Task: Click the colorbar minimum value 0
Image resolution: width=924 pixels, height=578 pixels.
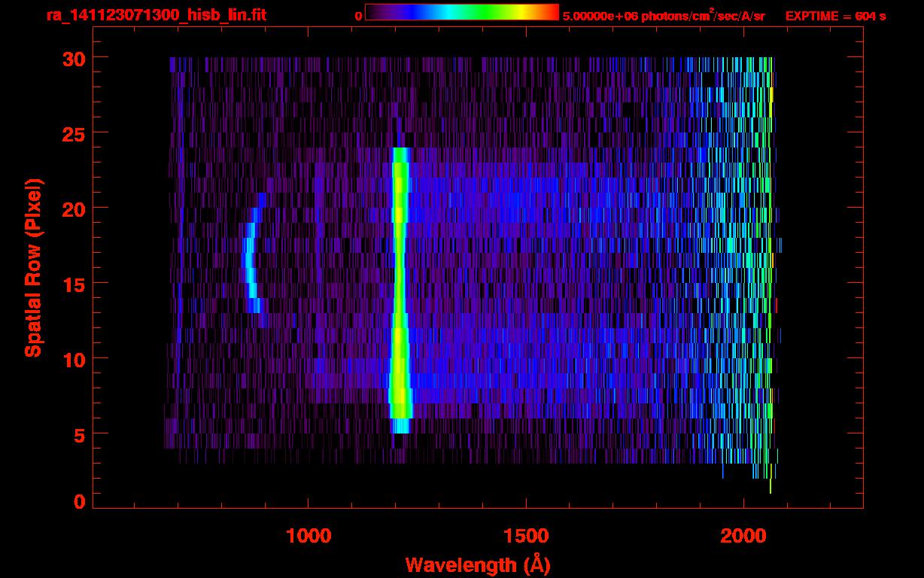Action: pyautogui.click(x=358, y=16)
